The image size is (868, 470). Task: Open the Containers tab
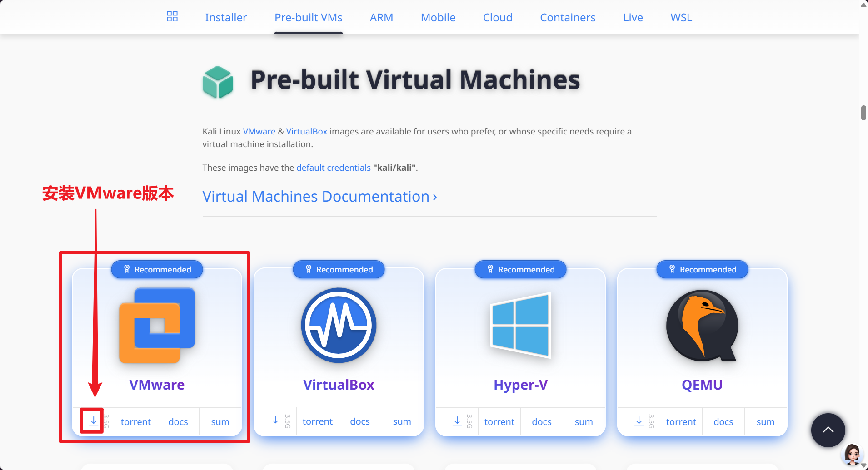568,17
